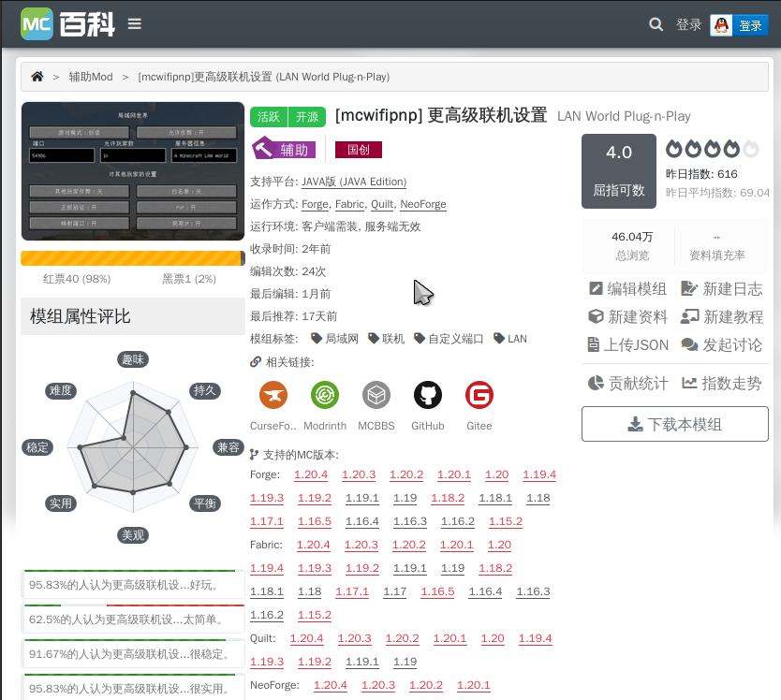The image size is (781, 700).
Task: Click the 昨日指数: 616 text
Action: [701, 174]
